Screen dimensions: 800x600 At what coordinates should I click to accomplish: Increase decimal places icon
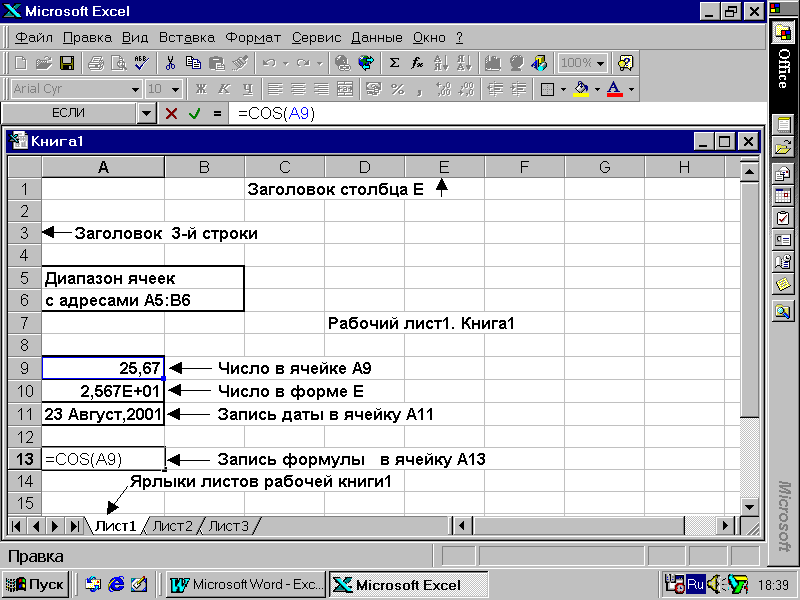[x=443, y=89]
